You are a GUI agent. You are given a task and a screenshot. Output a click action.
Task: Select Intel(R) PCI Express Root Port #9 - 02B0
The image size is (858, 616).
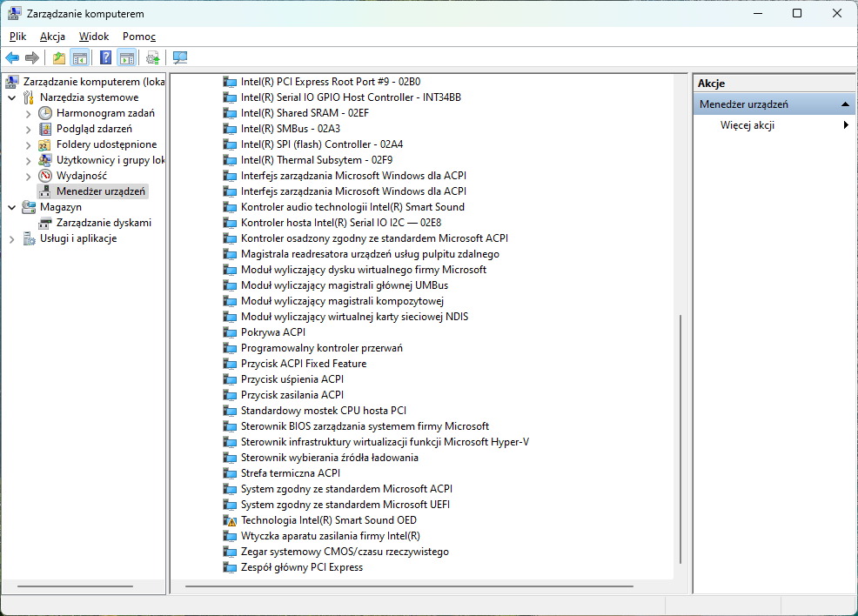point(331,82)
